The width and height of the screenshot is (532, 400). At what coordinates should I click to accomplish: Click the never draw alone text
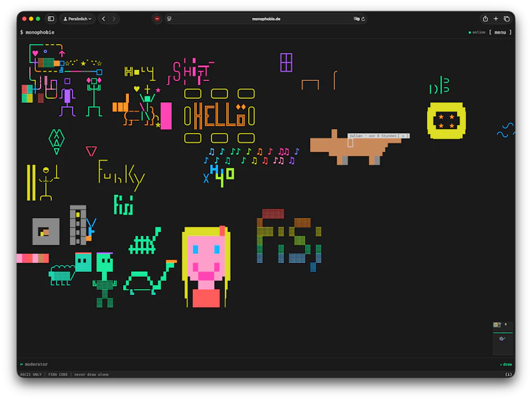[x=91, y=374]
